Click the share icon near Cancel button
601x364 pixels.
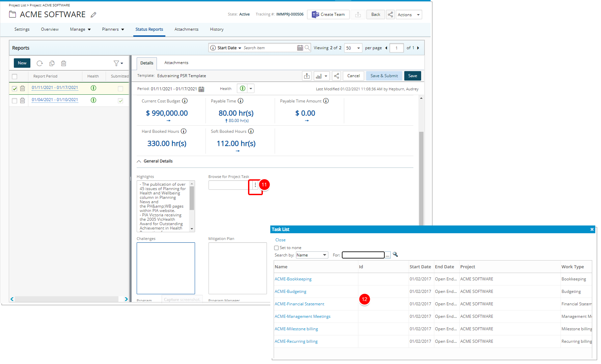[336, 76]
